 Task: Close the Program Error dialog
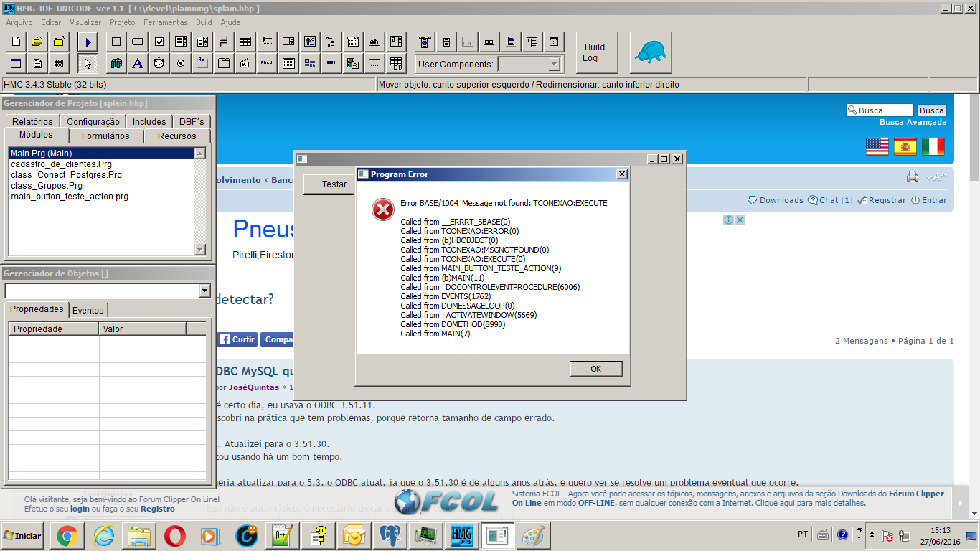coord(621,174)
